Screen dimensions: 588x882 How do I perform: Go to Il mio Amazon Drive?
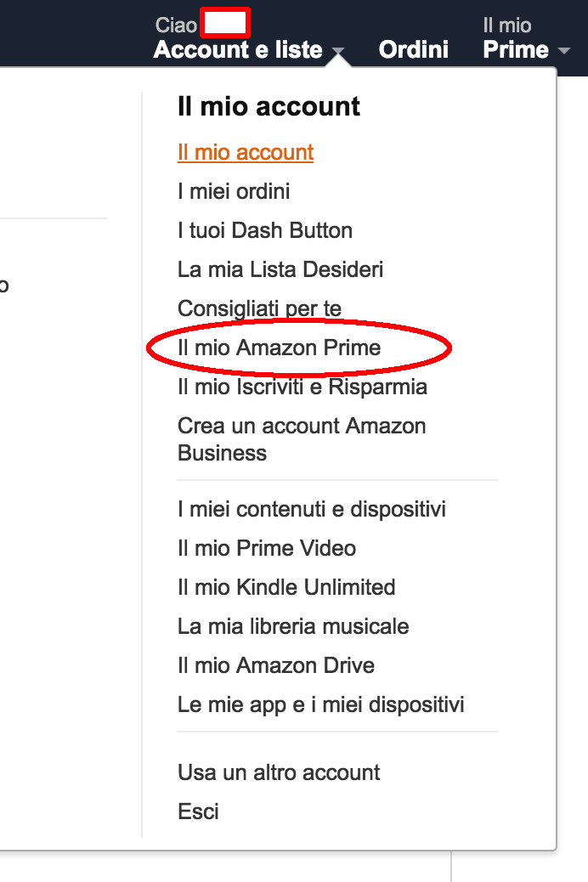click(276, 665)
